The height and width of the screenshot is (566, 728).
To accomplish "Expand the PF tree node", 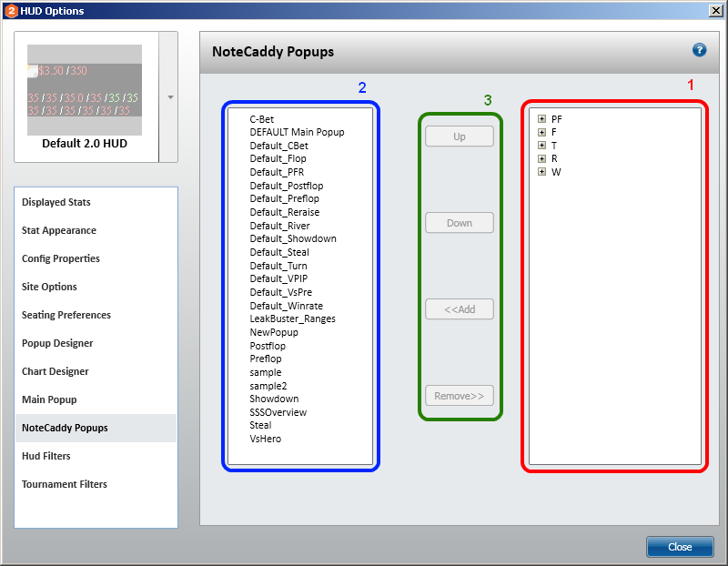I will click(x=541, y=119).
